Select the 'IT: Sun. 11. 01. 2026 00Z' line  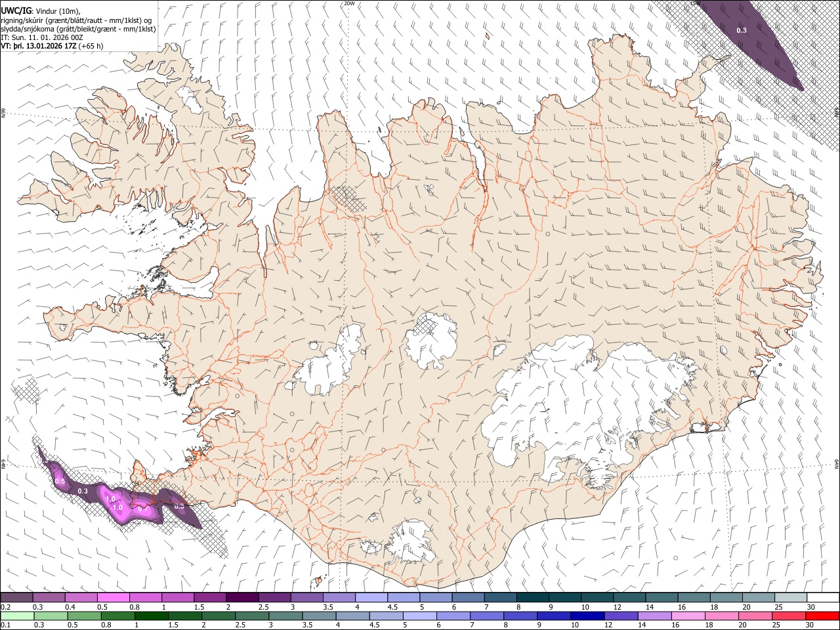42,38
